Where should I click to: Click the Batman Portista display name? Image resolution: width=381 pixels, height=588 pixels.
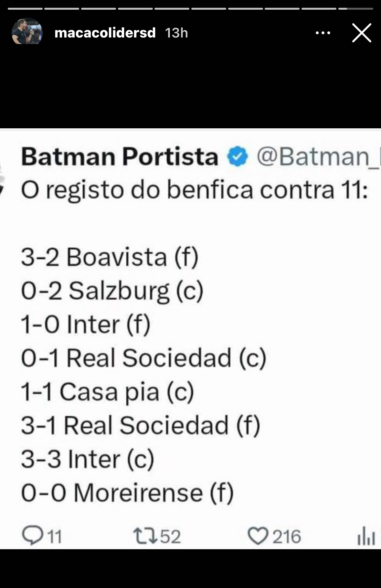pyautogui.click(x=120, y=156)
